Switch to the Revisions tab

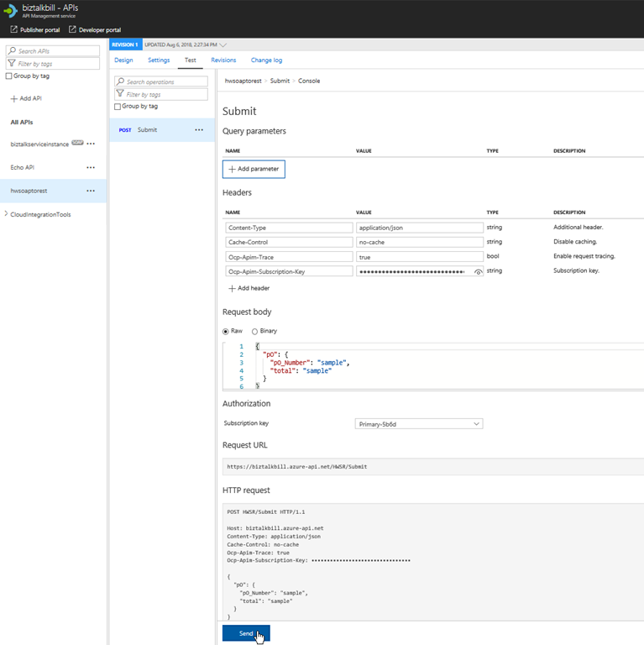pos(223,60)
